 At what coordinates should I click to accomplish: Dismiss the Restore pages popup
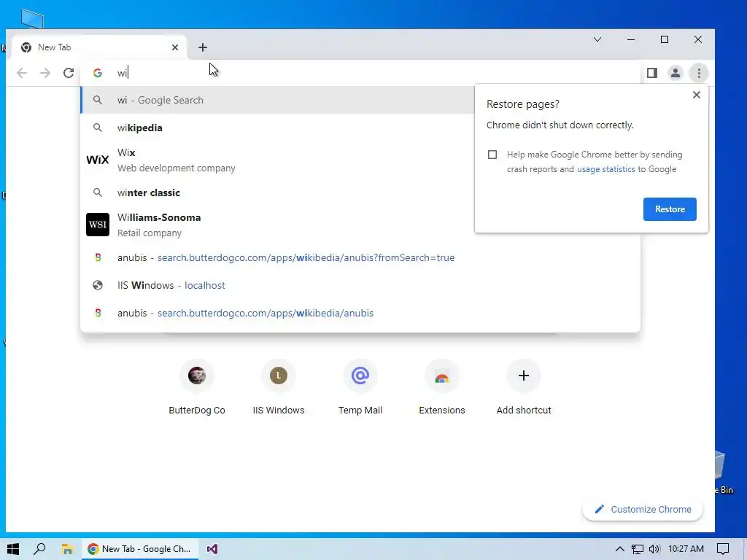point(697,95)
